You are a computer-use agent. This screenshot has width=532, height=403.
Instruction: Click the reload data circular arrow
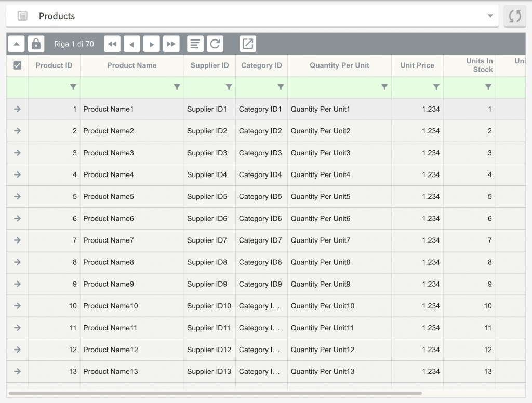(215, 44)
